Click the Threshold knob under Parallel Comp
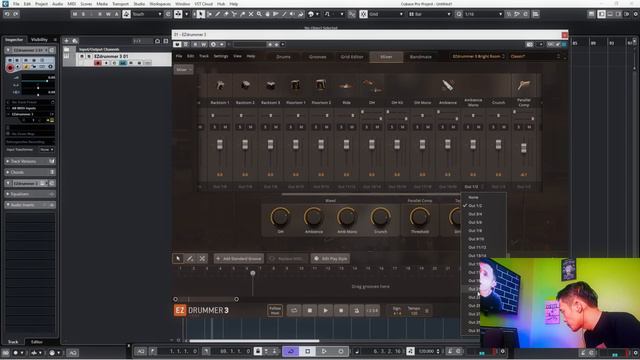Image resolution: width=640 pixels, height=360 pixels. [420, 217]
